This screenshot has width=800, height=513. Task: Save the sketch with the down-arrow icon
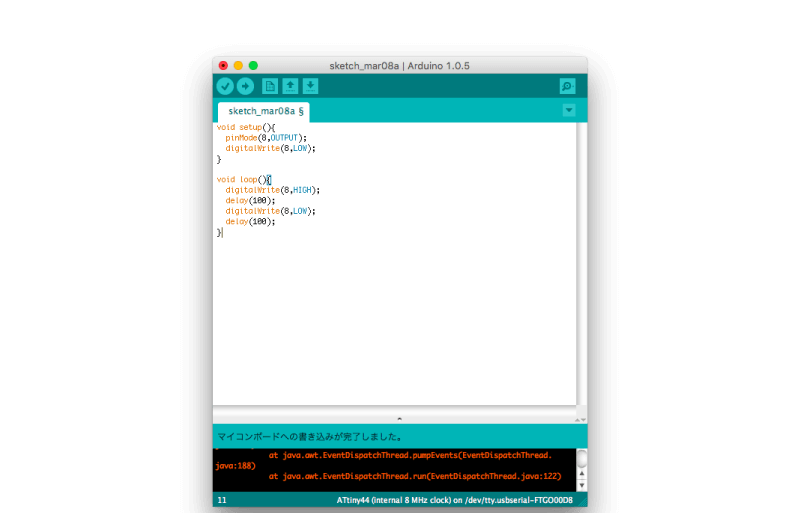point(310,86)
